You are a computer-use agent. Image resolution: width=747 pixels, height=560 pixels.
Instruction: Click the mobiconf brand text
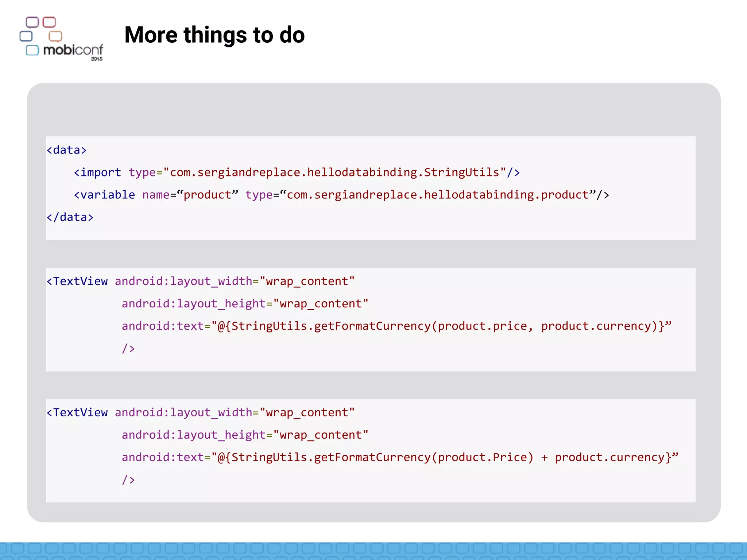(x=73, y=50)
